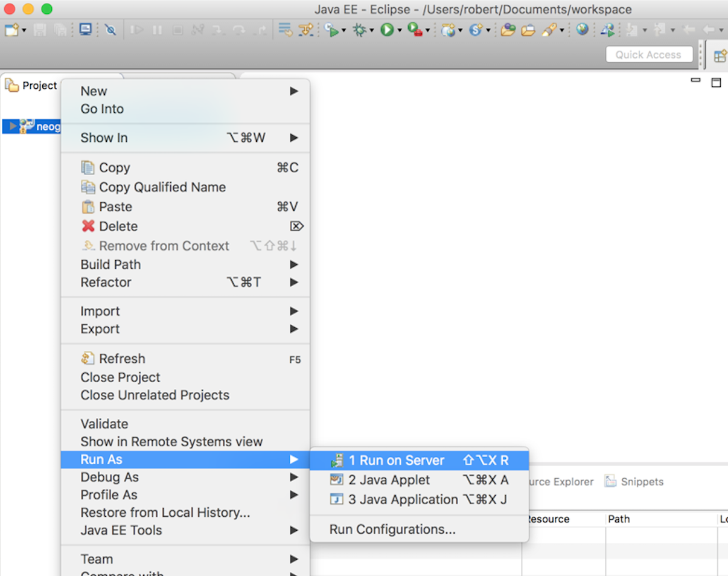Switch to the Snippets tab
728x576 pixels.
pyautogui.click(x=634, y=482)
